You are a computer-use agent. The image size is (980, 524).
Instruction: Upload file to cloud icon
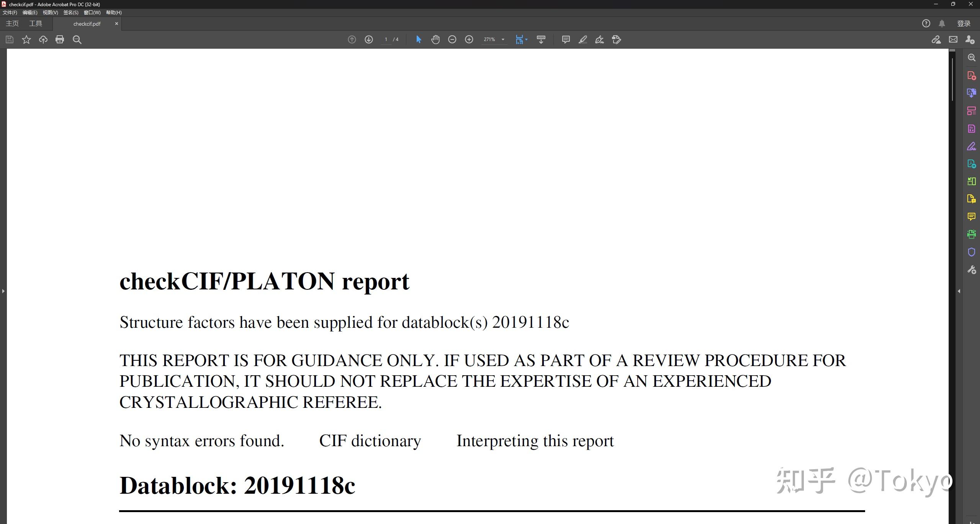tap(43, 39)
